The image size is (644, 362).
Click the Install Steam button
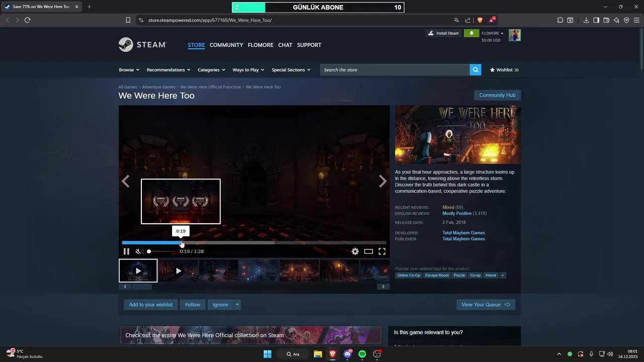click(443, 33)
